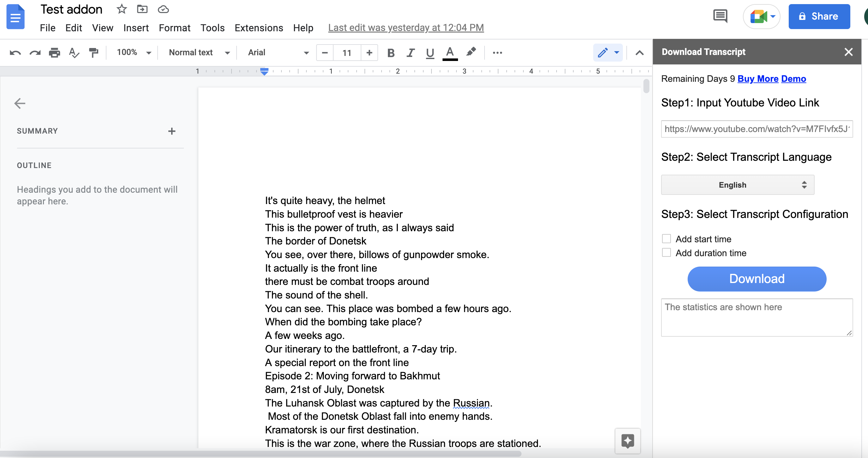This screenshot has width=868, height=458.
Task: Open the Arial font dropdown
Action: 278,52
